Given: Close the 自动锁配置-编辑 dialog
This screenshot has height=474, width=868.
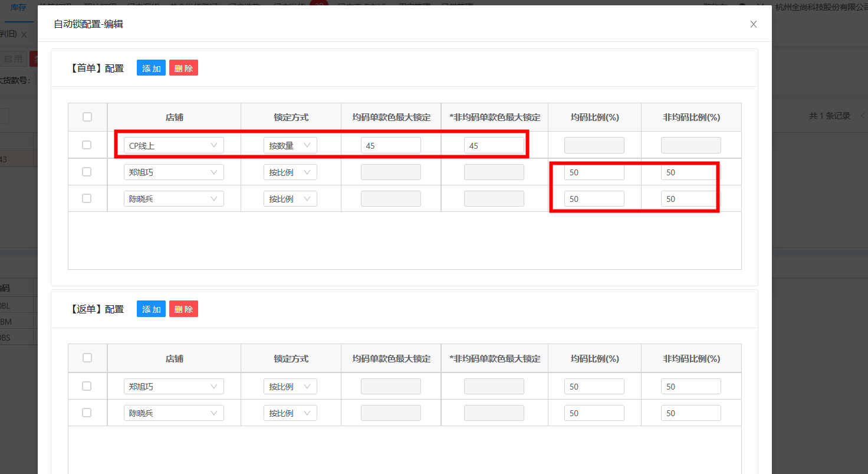Looking at the screenshot, I should coord(753,24).
